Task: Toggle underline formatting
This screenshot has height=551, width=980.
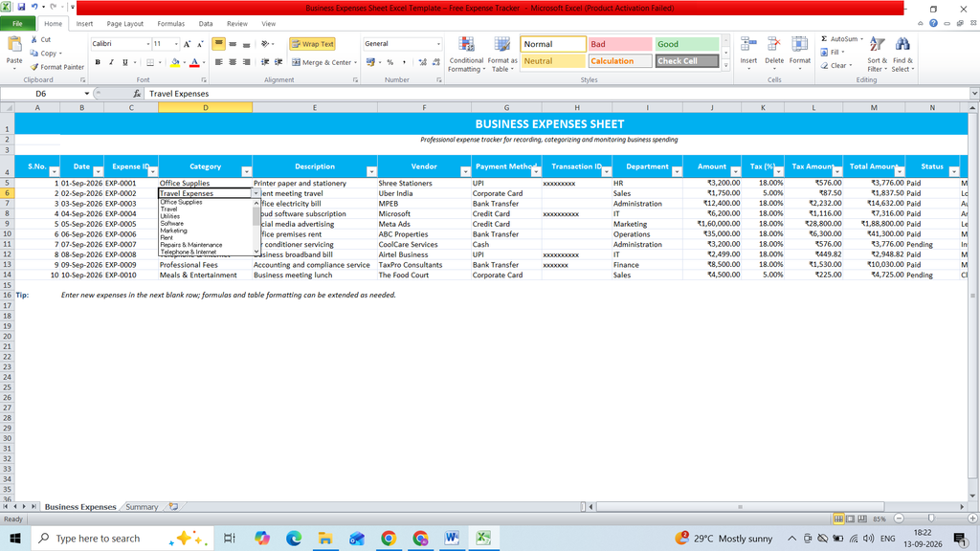Action: 125,62
